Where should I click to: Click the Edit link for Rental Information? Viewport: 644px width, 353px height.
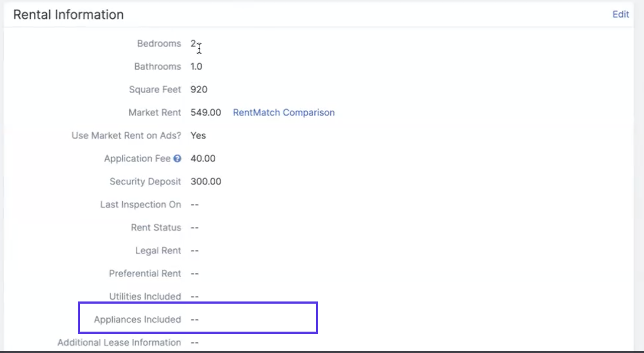[x=620, y=15]
